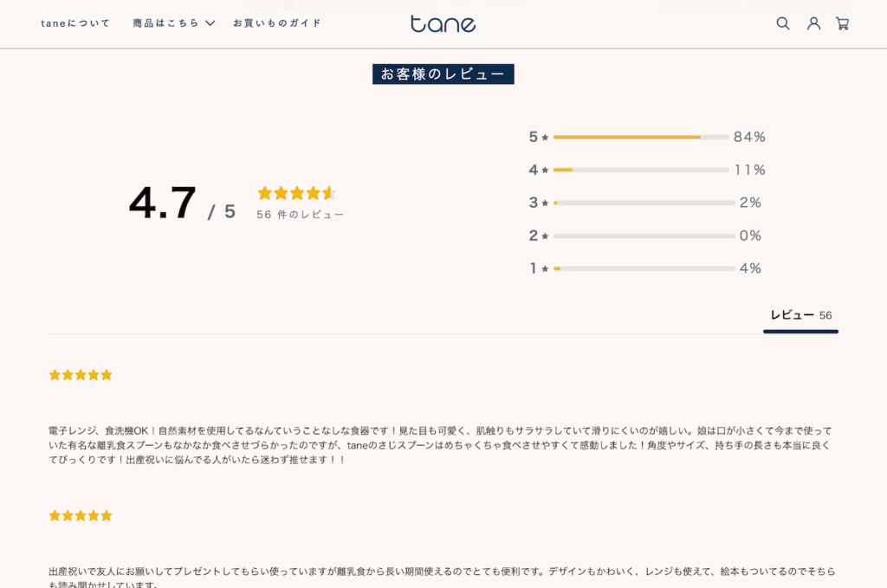The width and height of the screenshot is (887, 588).
Task: Click the お客様のレビュー heading banner
Action: 443,74
